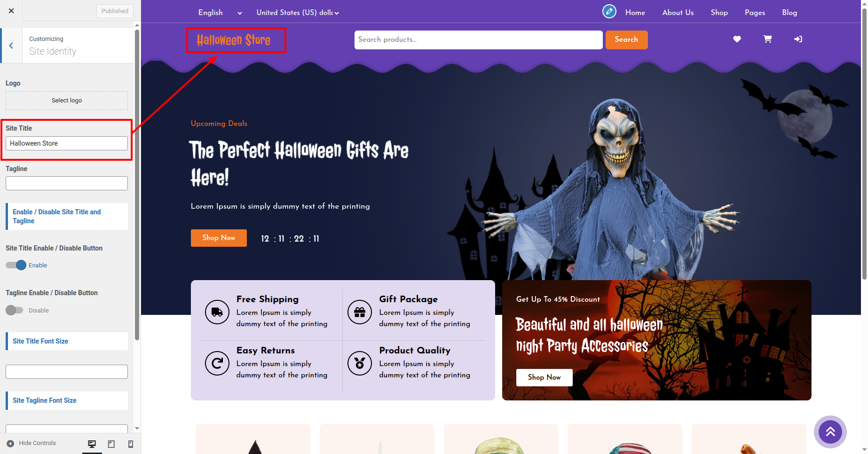
Task: Open the About Us menu item
Action: (678, 13)
